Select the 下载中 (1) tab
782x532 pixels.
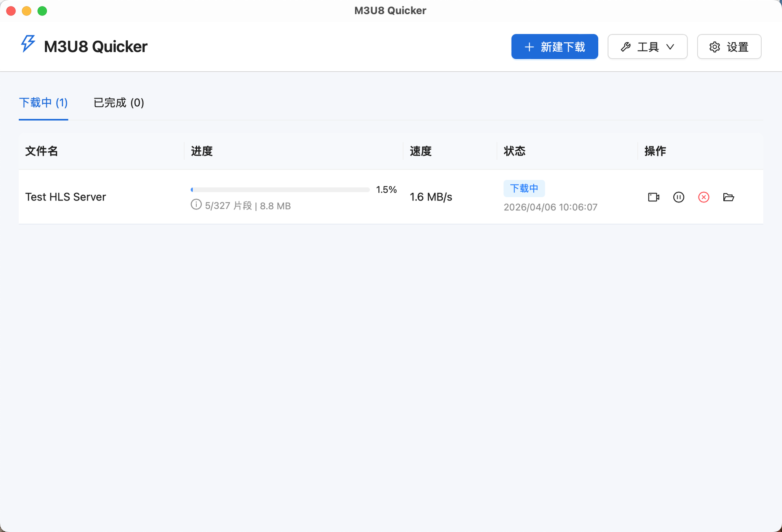[x=44, y=103]
